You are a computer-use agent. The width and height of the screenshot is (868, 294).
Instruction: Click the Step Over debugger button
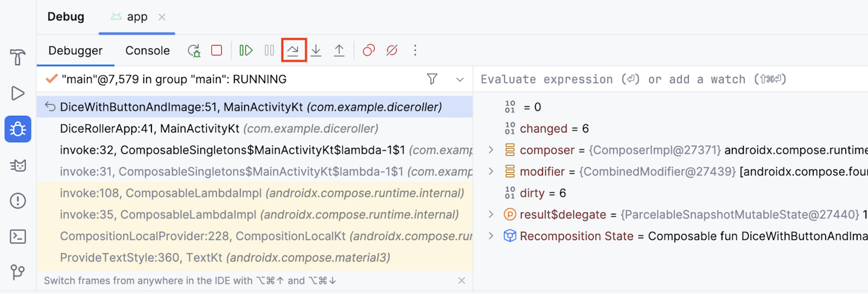(x=294, y=51)
